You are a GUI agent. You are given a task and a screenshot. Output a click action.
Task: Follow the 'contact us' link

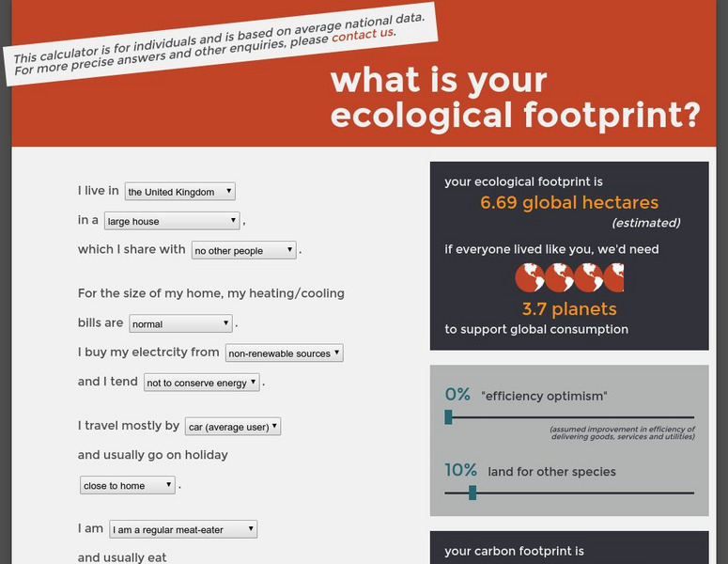[x=362, y=35]
